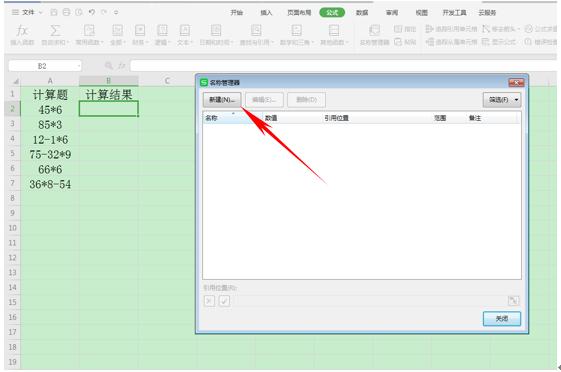
Task: Click the select-all corner of the sheet
Action: coord(15,81)
